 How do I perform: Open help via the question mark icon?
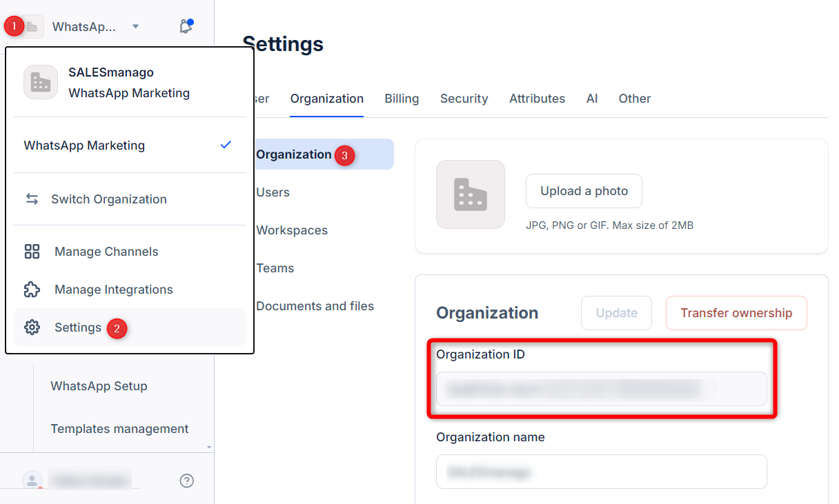[x=186, y=481]
